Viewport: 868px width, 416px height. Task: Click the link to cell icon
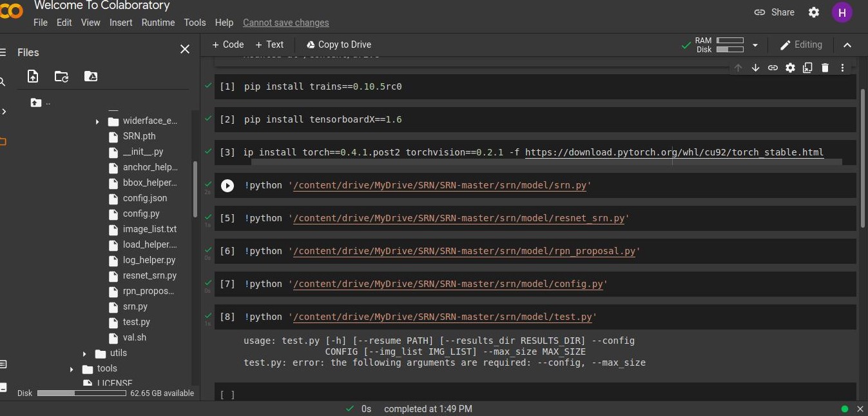pyautogui.click(x=773, y=68)
